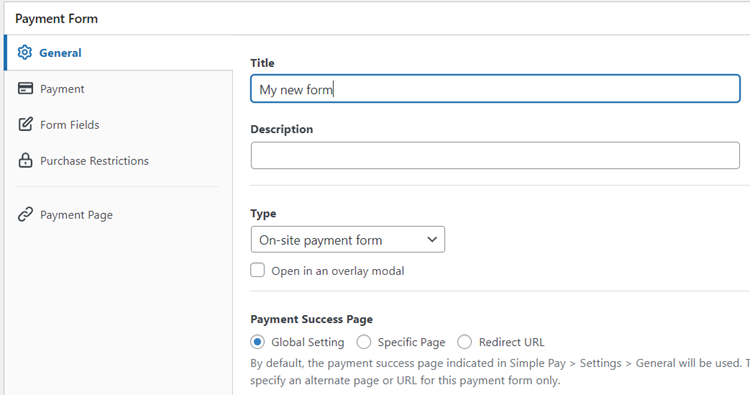The width and height of the screenshot is (750, 395).
Task: Click the Payment credit card icon
Action: click(25, 88)
